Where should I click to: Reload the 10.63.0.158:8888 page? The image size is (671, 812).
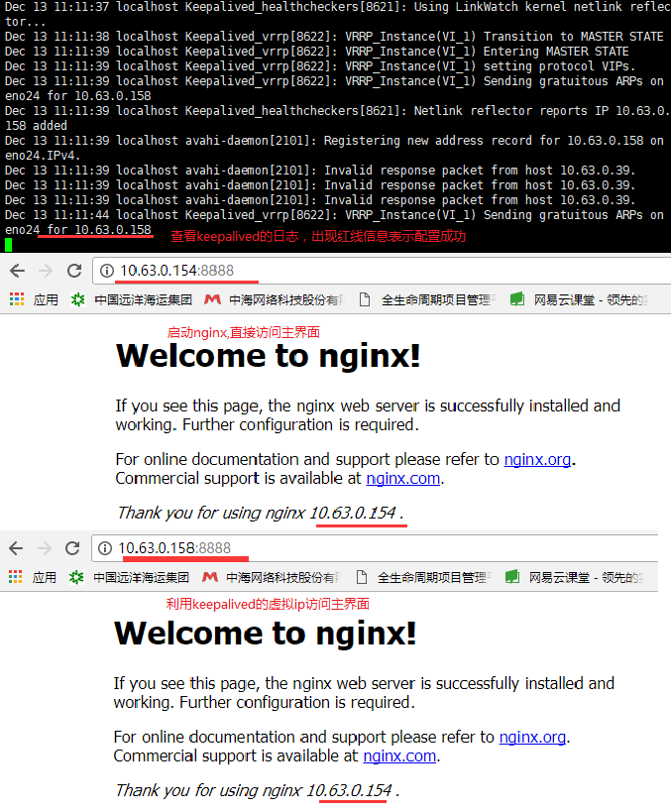point(72,548)
